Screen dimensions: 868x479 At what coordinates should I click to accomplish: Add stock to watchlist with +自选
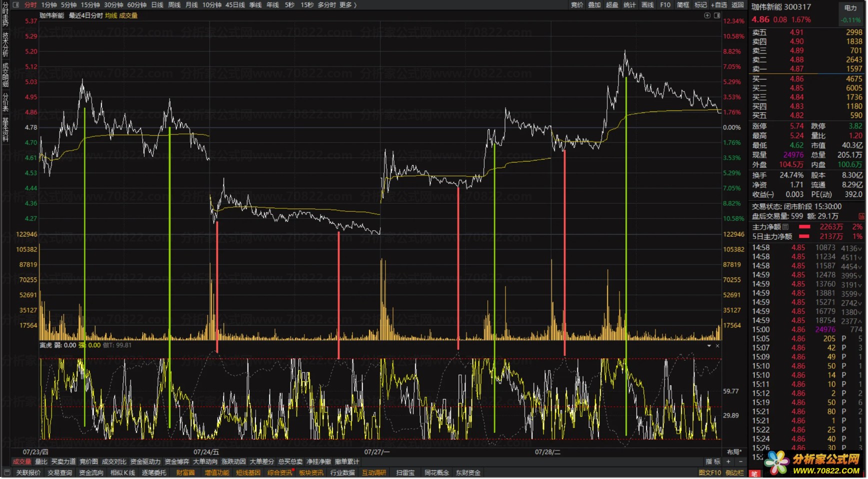pos(719,5)
